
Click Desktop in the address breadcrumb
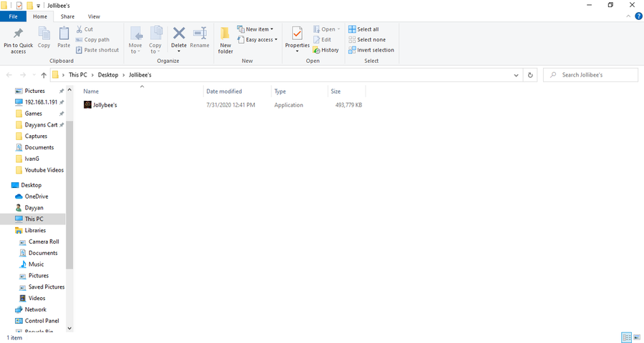(108, 75)
